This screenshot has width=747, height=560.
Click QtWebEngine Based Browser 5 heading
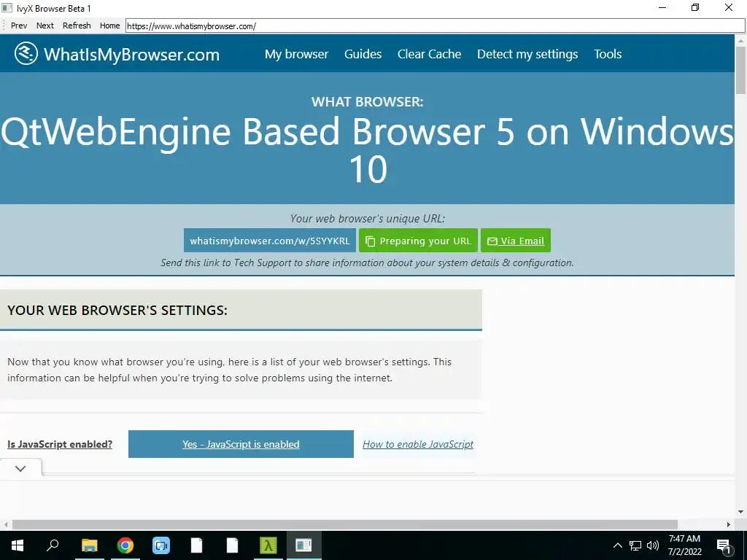(x=368, y=149)
